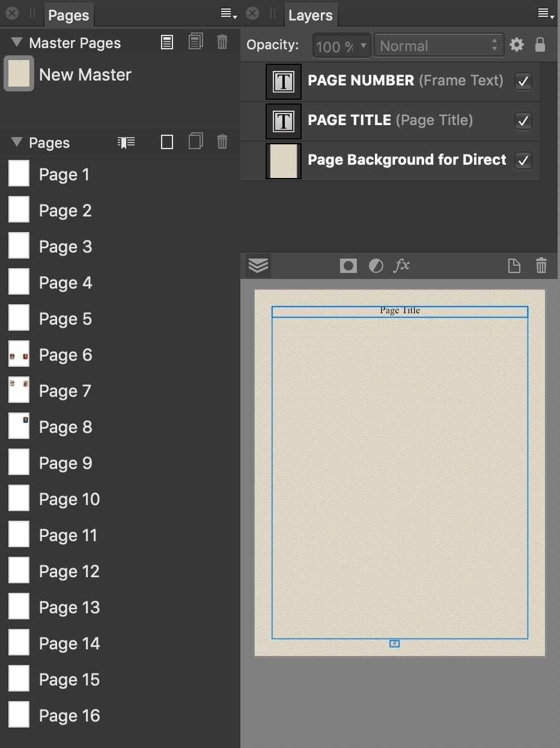Switch to the Layers tab
Viewport: 560px width, 748px height.
pyautogui.click(x=311, y=15)
